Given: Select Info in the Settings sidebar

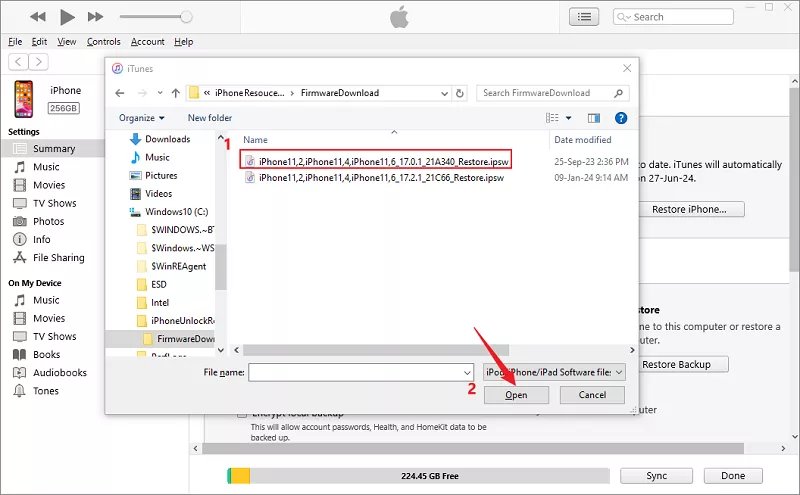Looking at the screenshot, I should [x=41, y=239].
